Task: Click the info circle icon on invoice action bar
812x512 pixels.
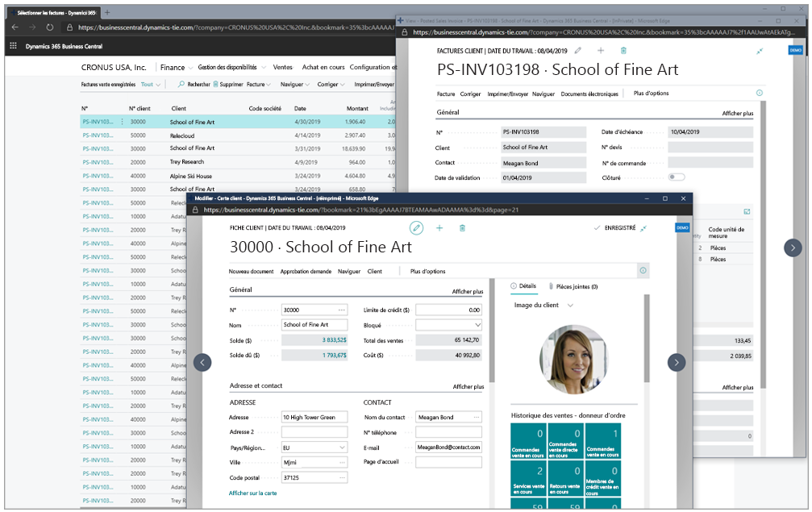Action: 759,94
